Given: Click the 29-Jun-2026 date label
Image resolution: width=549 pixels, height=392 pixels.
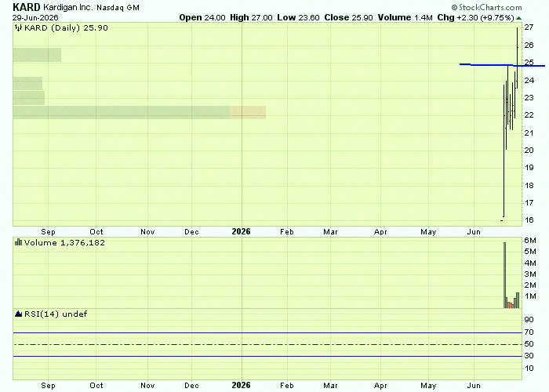Looking at the screenshot, I should pyautogui.click(x=35, y=17).
